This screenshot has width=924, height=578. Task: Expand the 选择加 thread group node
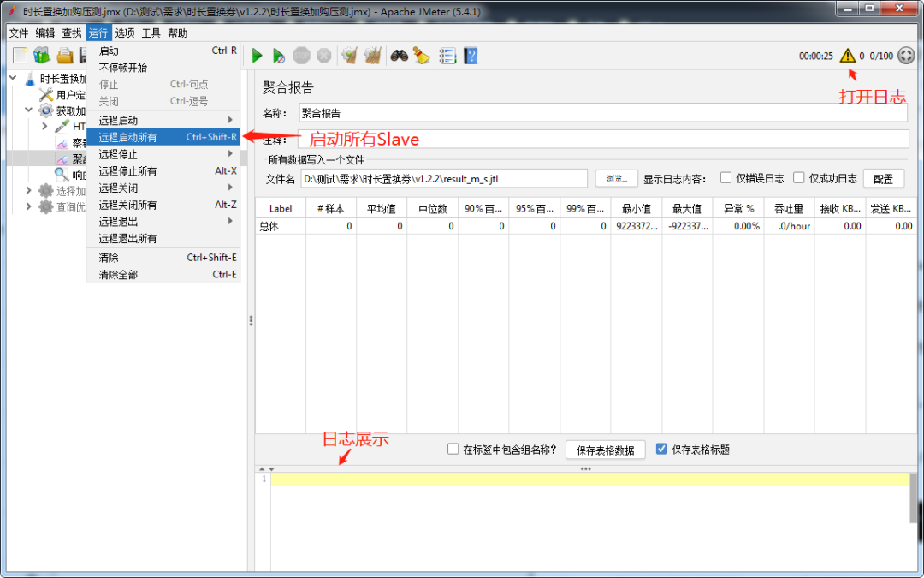tap(28, 190)
